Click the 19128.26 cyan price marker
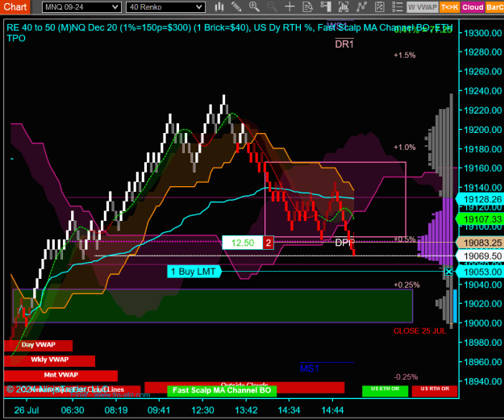Screen dimensions: 504x420 (x=480, y=199)
